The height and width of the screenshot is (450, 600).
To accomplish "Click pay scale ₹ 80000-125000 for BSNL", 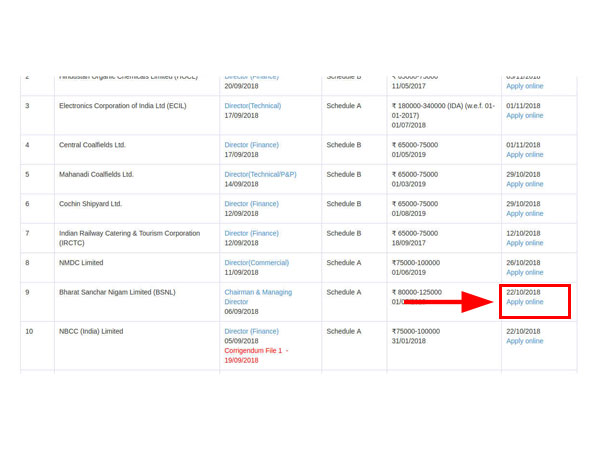I will tap(417, 292).
